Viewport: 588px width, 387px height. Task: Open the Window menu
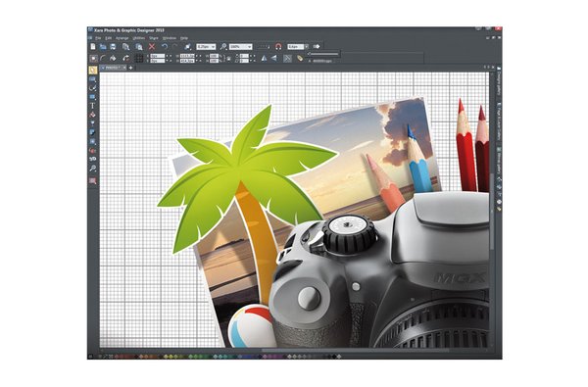(x=170, y=38)
